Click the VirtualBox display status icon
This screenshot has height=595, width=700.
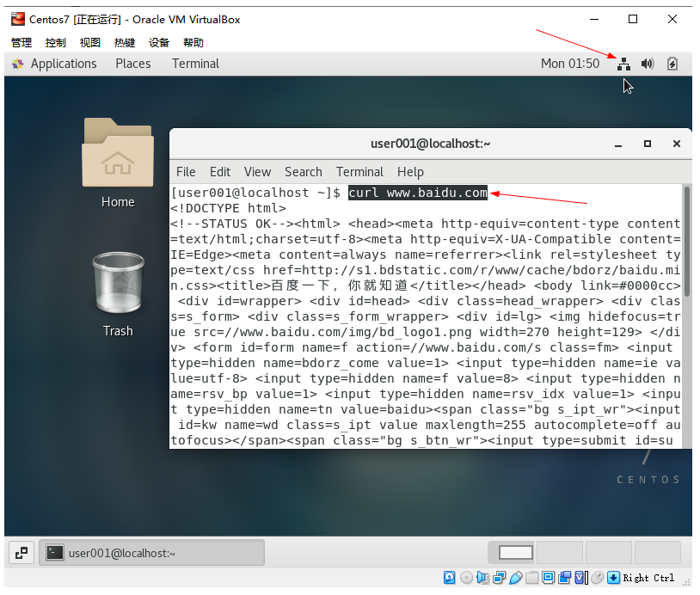547,577
